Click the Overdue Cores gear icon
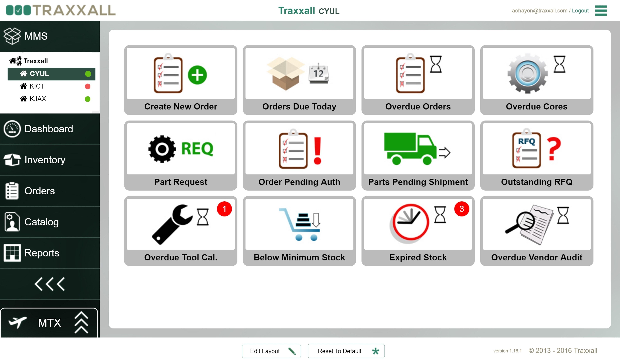This screenshot has height=364, width=620. pyautogui.click(x=527, y=73)
